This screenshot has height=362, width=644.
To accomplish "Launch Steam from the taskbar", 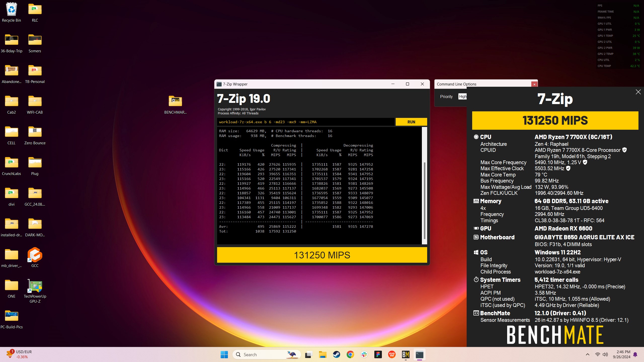I will click(336, 355).
